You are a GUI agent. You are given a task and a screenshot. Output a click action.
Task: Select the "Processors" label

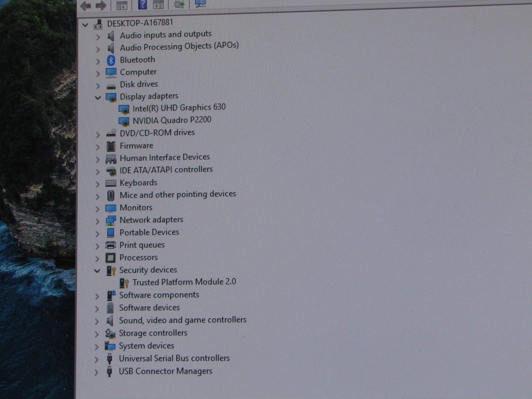(x=139, y=257)
